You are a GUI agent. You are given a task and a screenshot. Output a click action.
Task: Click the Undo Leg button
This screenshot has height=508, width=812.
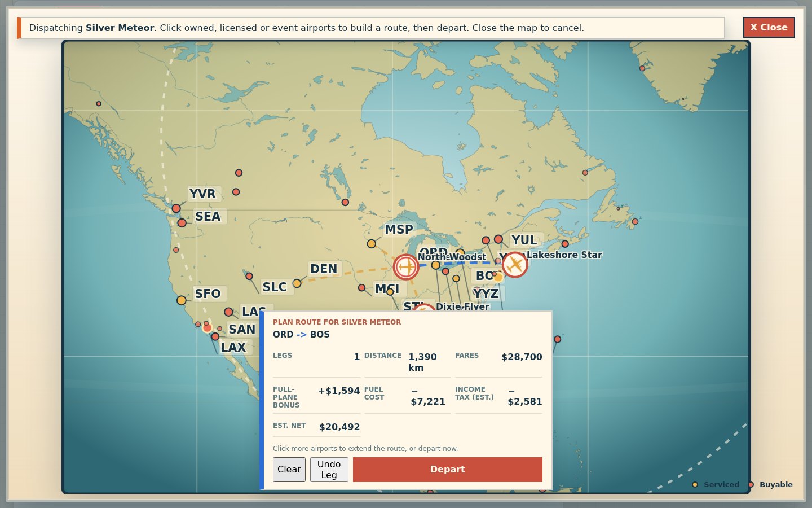coord(329,470)
